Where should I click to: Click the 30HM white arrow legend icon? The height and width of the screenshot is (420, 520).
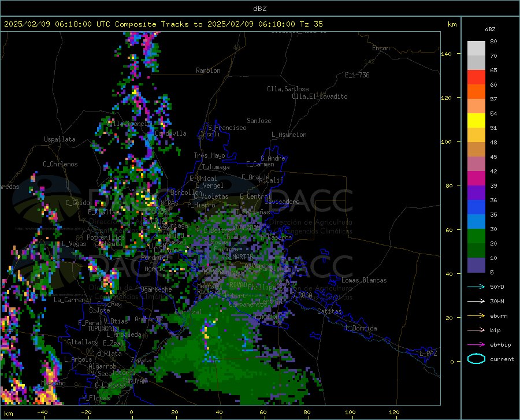pyautogui.click(x=476, y=302)
